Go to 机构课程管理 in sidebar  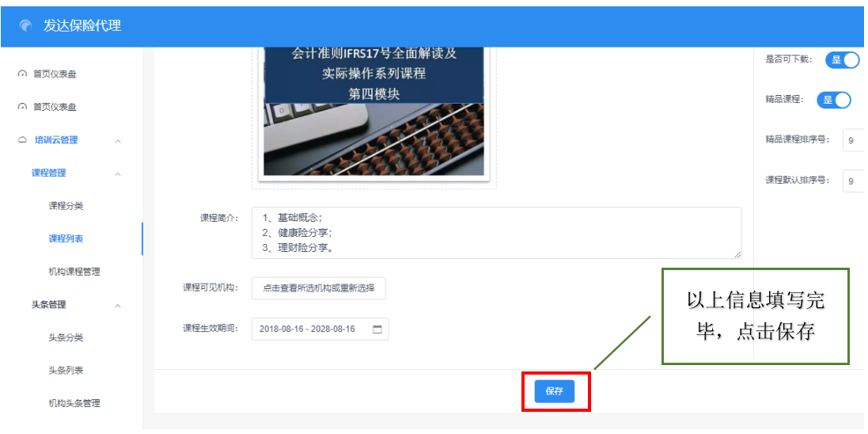[74, 272]
